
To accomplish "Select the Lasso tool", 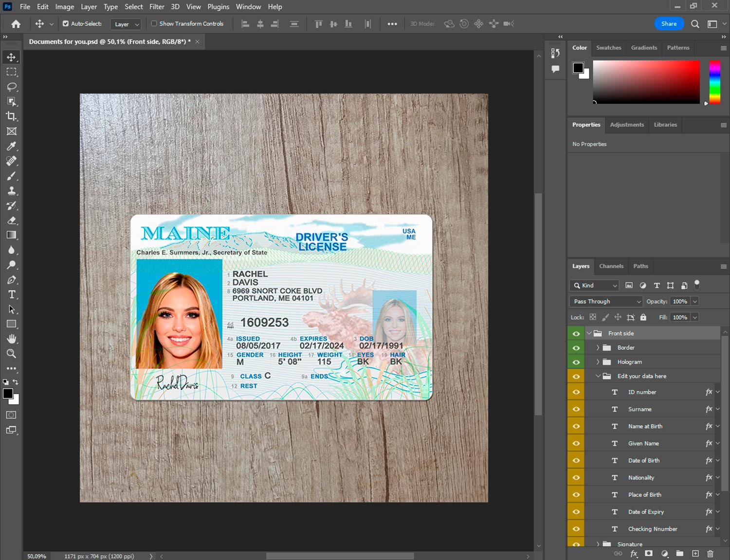I will (x=11, y=87).
